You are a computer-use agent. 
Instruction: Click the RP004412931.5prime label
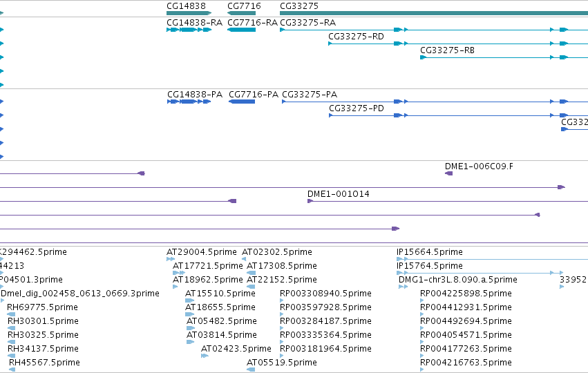466,307
